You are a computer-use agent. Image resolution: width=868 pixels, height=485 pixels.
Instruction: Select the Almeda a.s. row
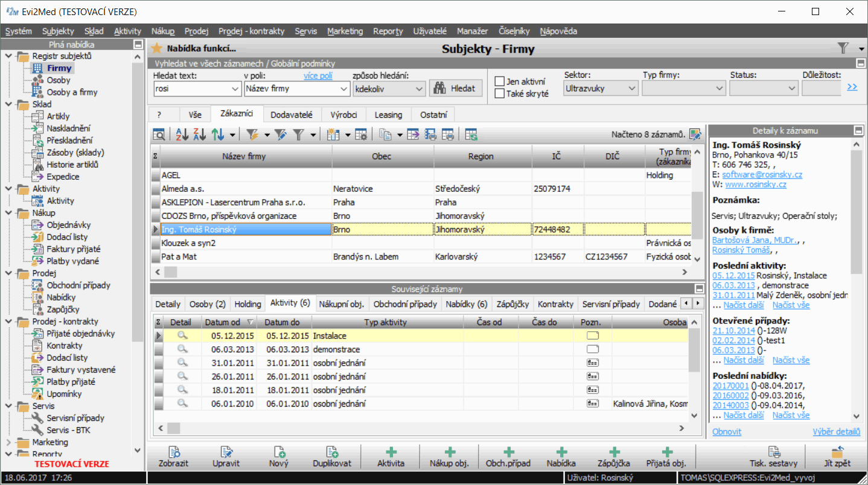coord(421,189)
